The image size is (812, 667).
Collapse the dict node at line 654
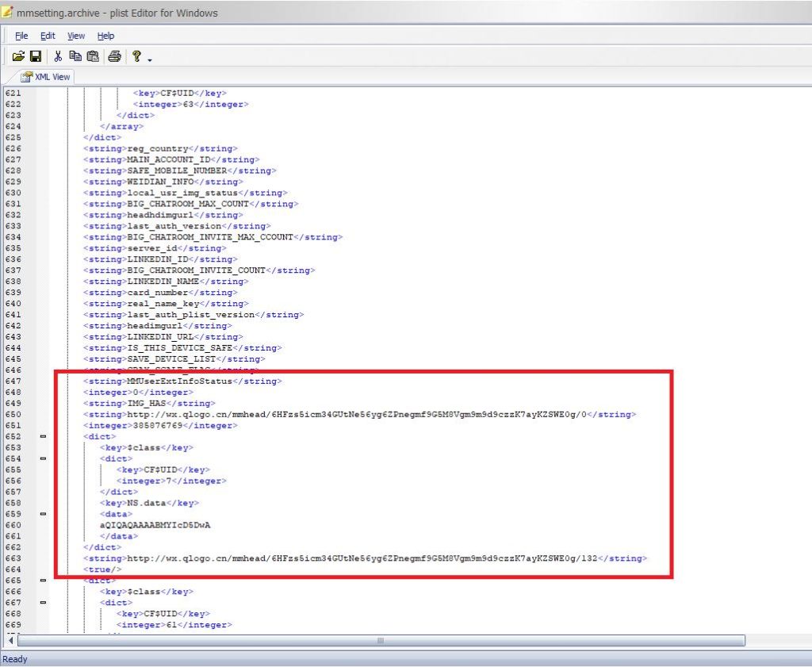(43, 459)
